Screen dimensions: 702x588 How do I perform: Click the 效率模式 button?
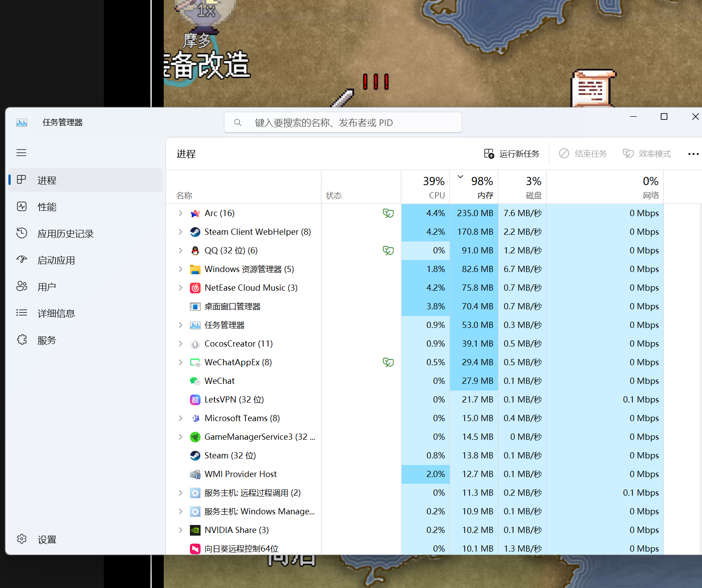647,154
